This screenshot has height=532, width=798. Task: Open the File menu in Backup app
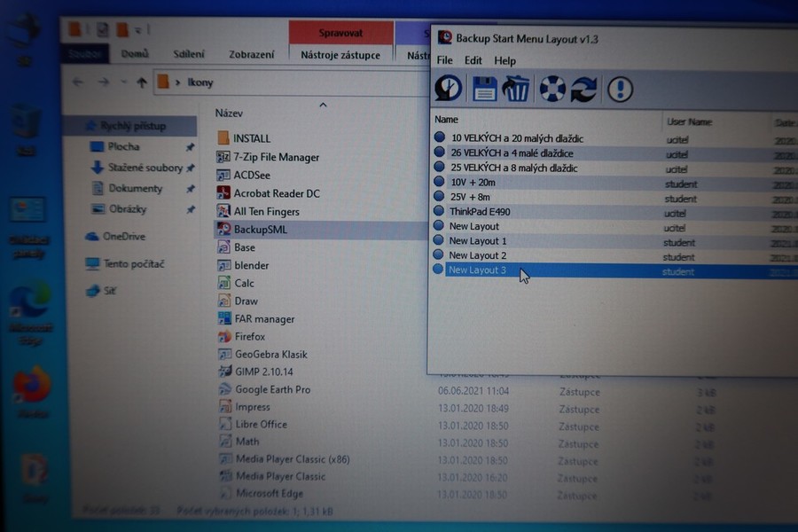pos(444,60)
